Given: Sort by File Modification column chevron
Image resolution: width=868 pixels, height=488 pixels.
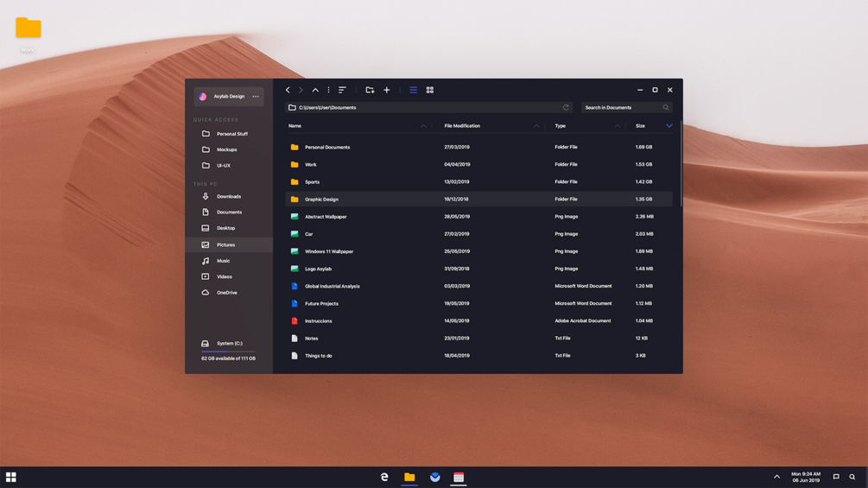Looking at the screenshot, I should point(536,126).
